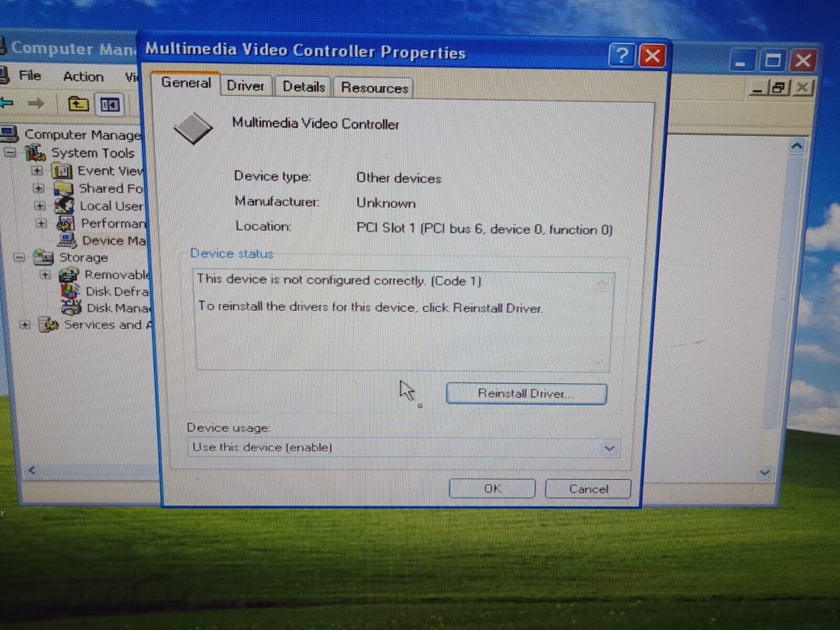Image resolution: width=840 pixels, height=630 pixels.
Task: Select the Event Viewer icon
Action: pyautogui.click(x=62, y=171)
